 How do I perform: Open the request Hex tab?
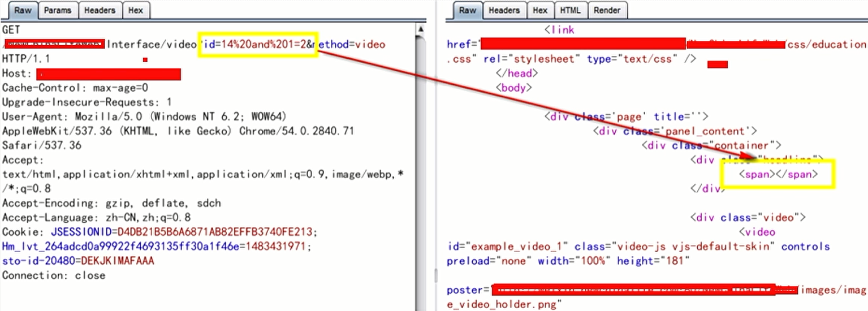point(135,10)
